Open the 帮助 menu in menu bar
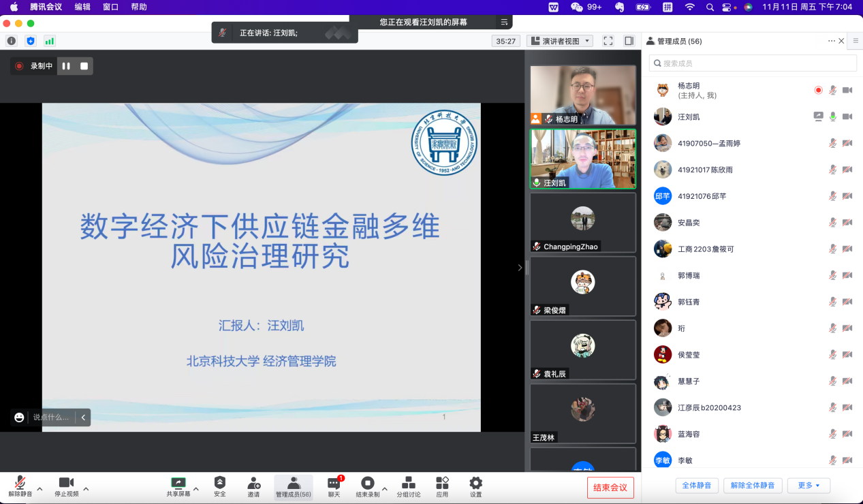Image resolution: width=863 pixels, height=504 pixels. pyautogui.click(x=138, y=7)
